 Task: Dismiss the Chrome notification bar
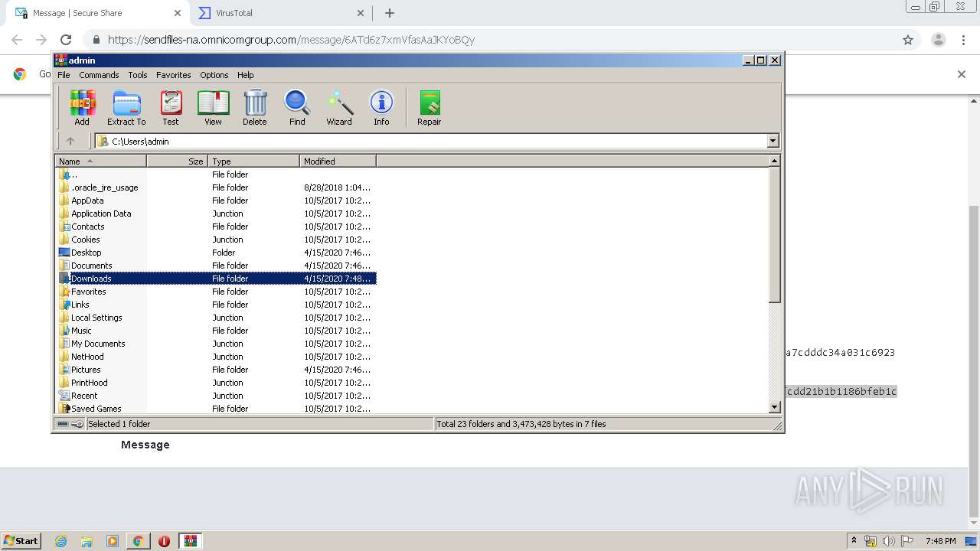[962, 74]
